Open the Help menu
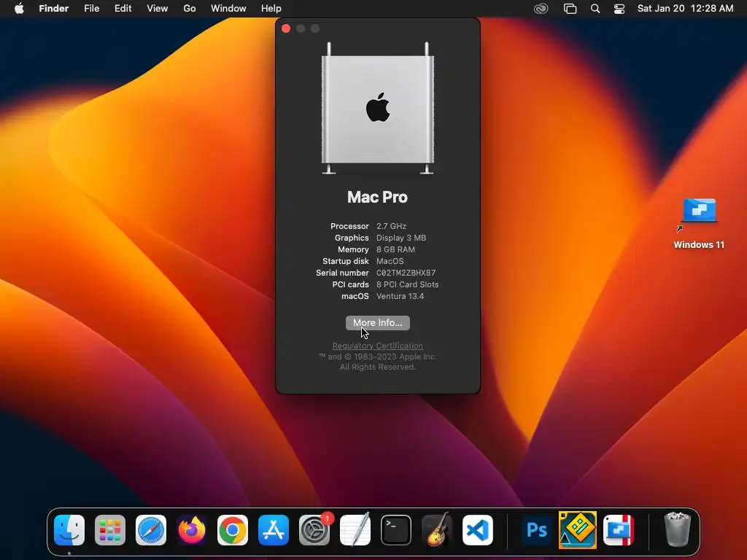The width and height of the screenshot is (747, 560). (271, 9)
